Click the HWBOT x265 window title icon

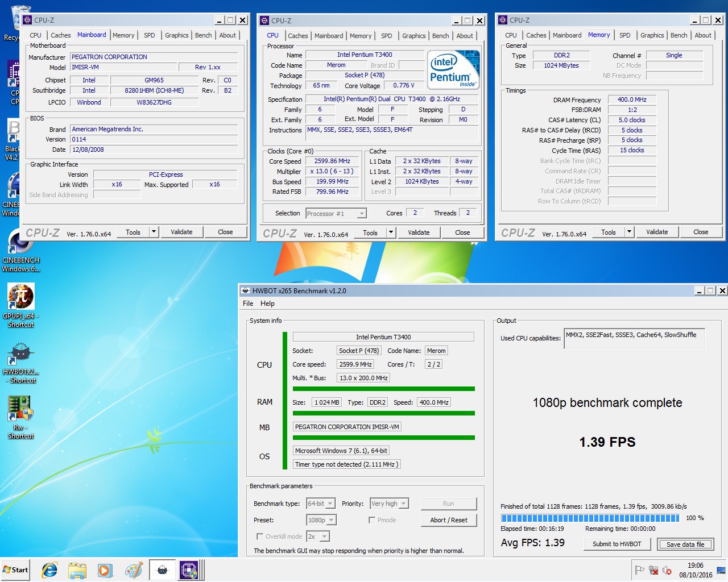(x=246, y=290)
